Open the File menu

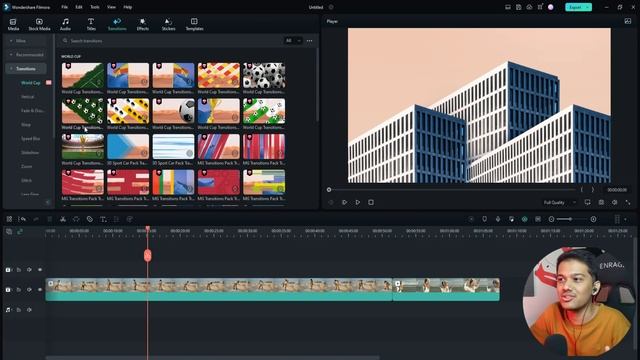click(x=64, y=7)
